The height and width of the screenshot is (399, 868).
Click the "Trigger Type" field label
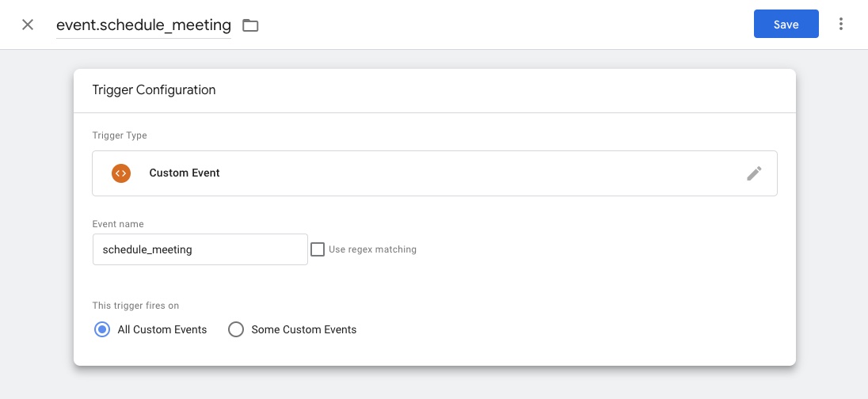(x=120, y=135)
